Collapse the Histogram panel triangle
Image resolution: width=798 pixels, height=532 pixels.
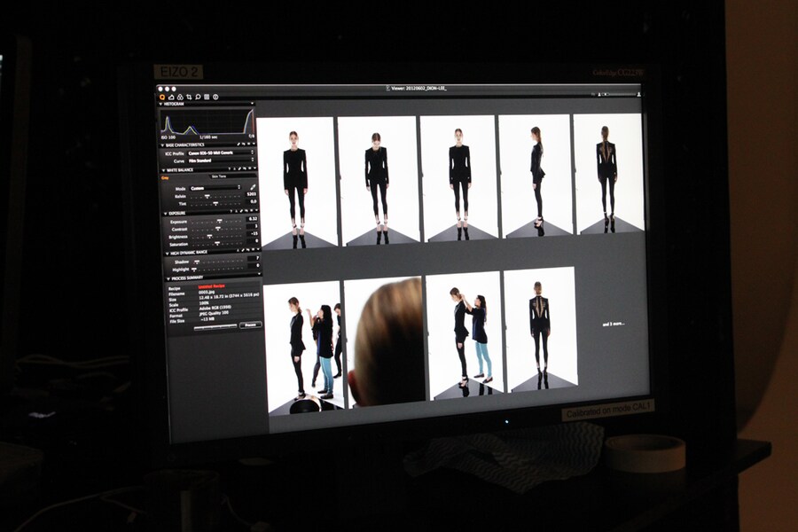coord(160,104)
